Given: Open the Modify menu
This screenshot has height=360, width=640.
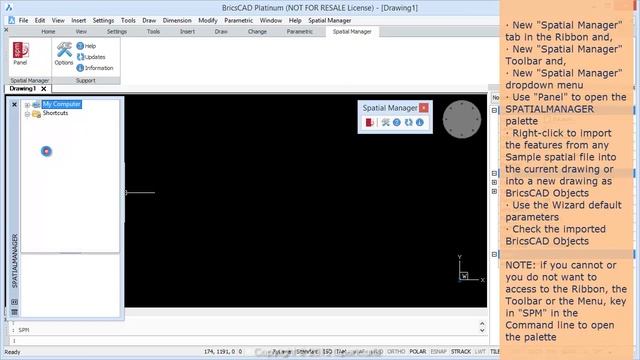Looking at the screenshot, I should click(x=208, y=20).
